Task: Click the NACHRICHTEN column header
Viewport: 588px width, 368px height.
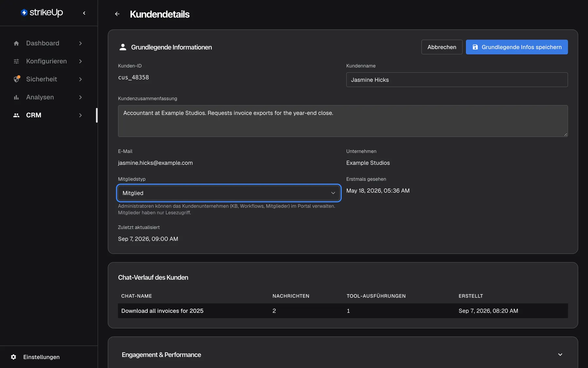Action: pos(291,296)
